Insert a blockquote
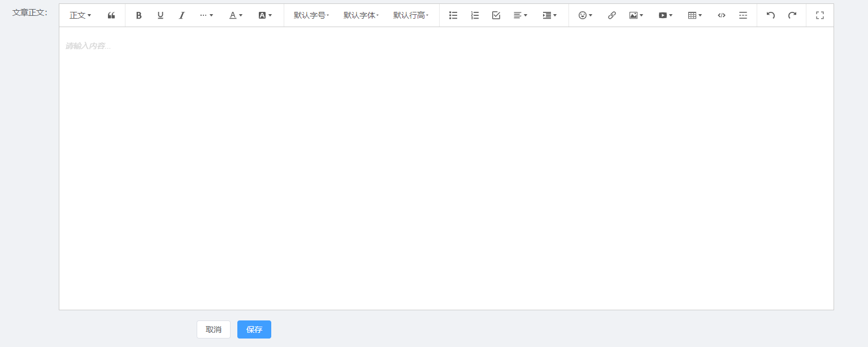868x347 pixels. pos(111,15)
